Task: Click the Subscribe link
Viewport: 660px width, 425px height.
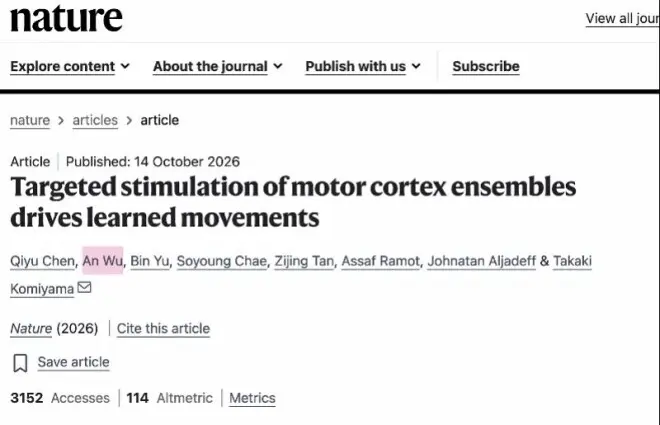Action: click(486, 66)
